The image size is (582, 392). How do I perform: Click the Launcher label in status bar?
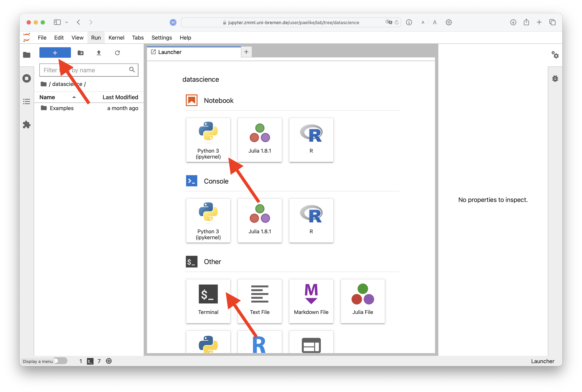pyautogui.click(x=542, y=361)
